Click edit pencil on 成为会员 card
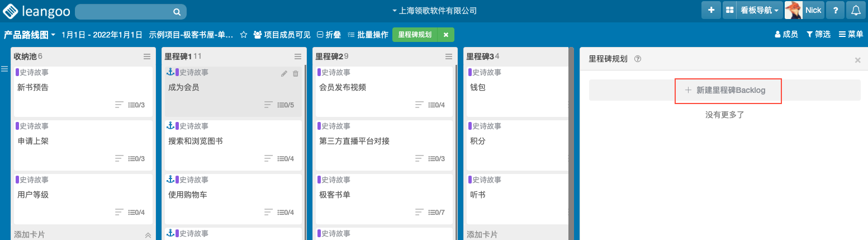 tap(284, 73)
